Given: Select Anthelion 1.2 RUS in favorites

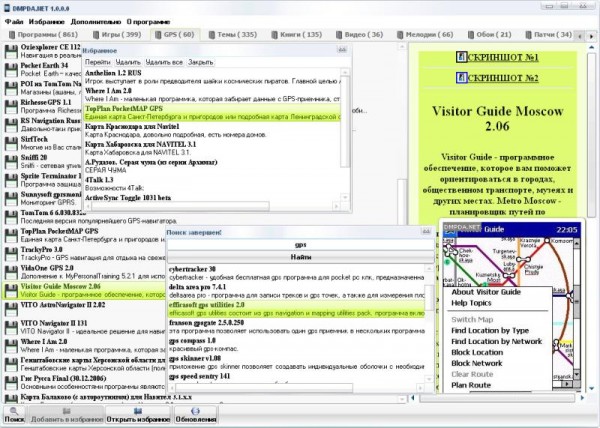Looking at the screenshot, I should 212,77.
